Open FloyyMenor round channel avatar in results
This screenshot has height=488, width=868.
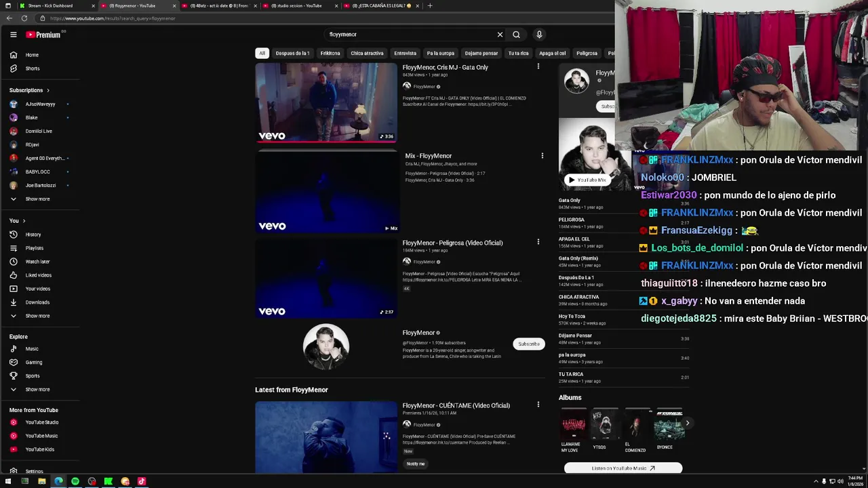click(x=326, y=346)
